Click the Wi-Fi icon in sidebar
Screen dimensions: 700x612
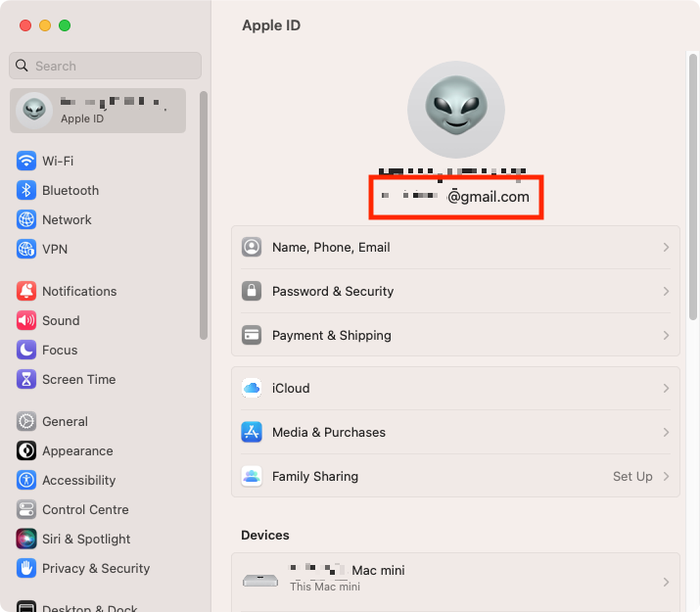(x=26, y=161)
